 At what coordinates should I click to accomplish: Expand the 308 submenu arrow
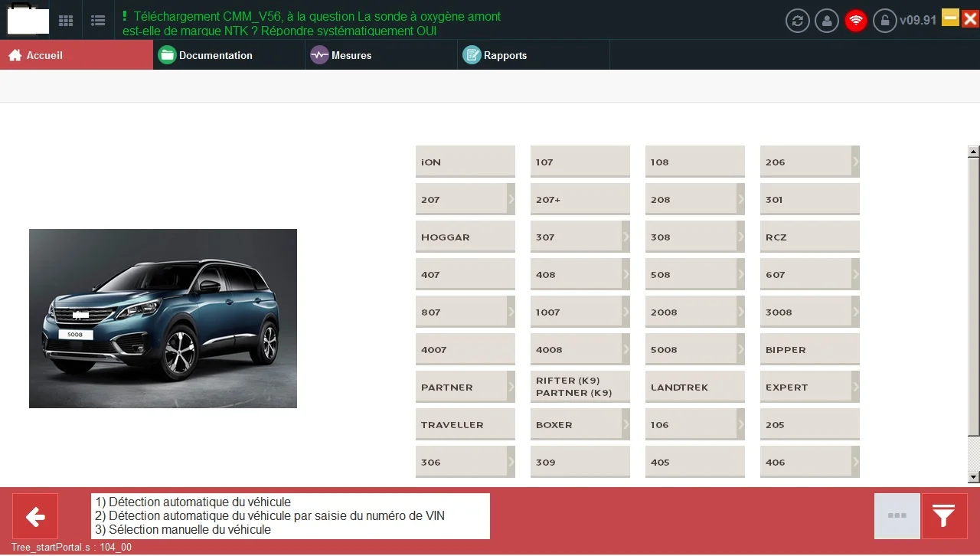(740, 237)
